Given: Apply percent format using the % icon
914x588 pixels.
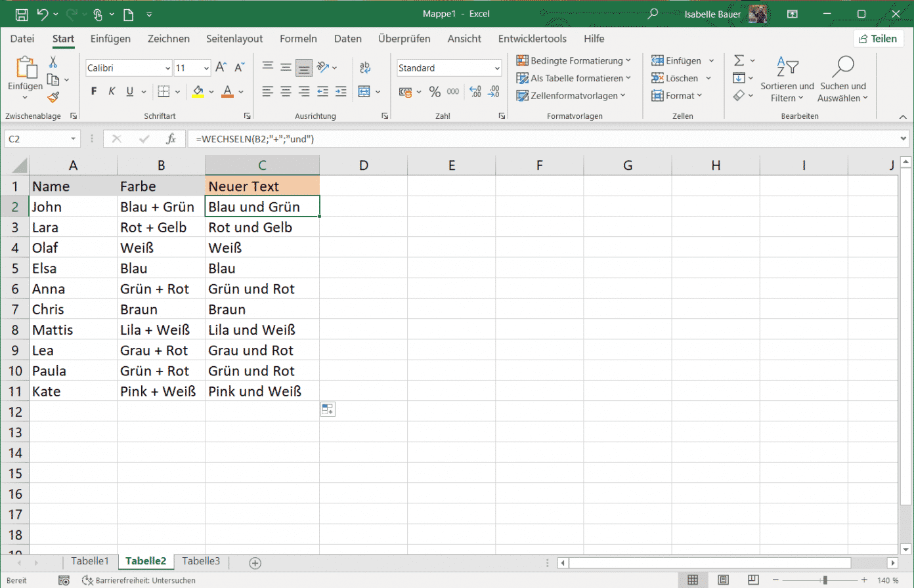Looking at the screenshot, I should coord(435,92).
